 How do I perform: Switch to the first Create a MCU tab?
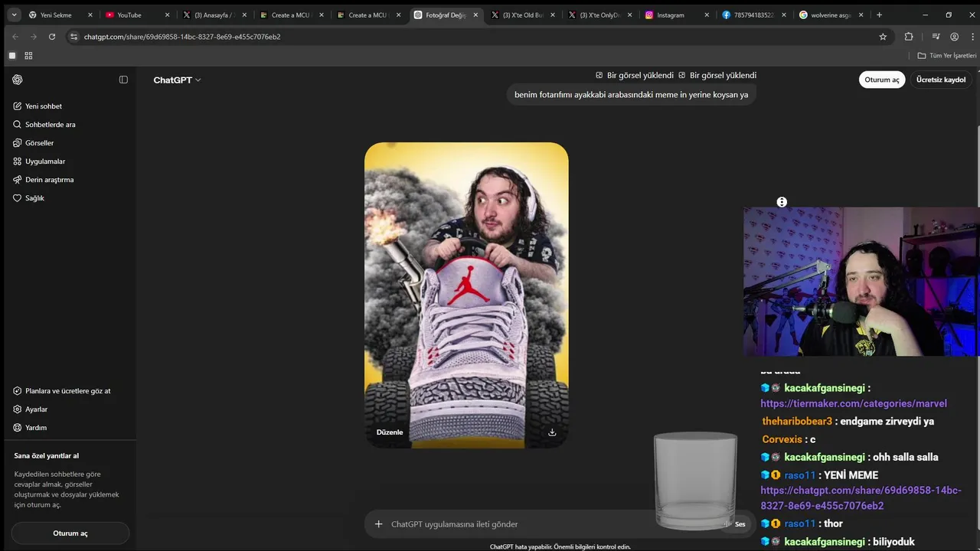pos(290,15)
